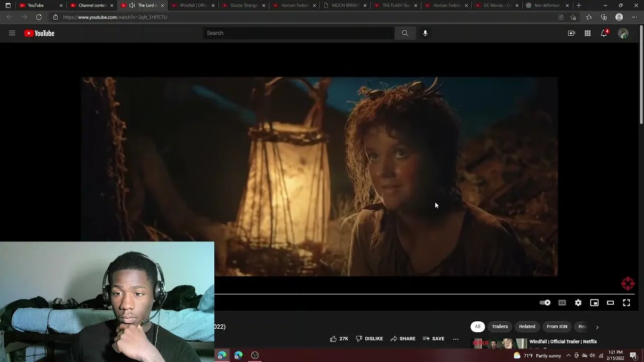Open more actions ellipsis below video
Image resolution: width=644 pixels, height=362 pixels.
[x=456, y=339]
